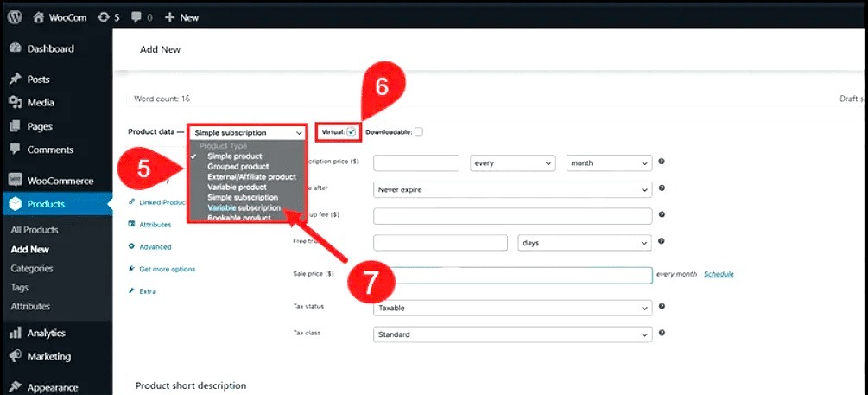
Task: Click help icon beside Tax class
Action: 662,333
